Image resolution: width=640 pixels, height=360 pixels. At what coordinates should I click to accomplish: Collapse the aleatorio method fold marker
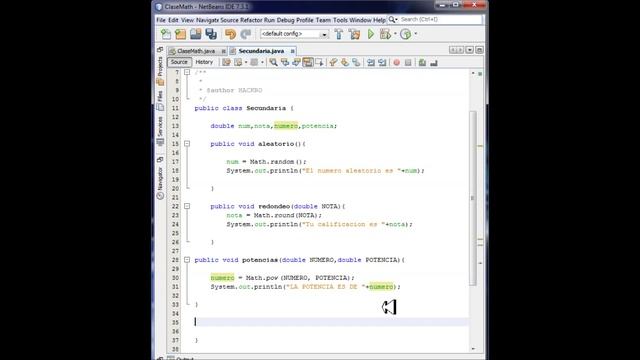[x=187, y=144]
